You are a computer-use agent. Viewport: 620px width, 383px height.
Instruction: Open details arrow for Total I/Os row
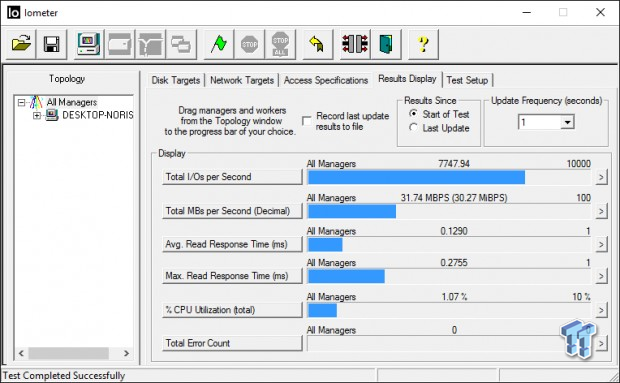(x=601, y=177)
